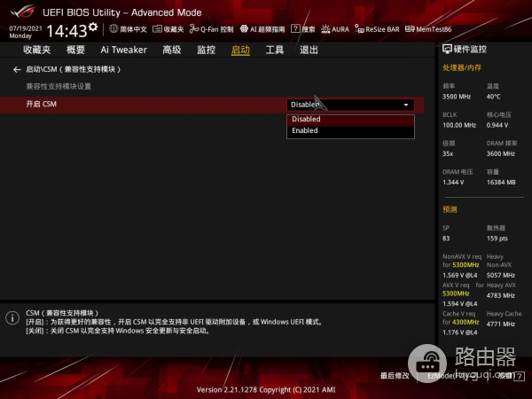Click the 简体中文 language button
Image resolution: width=532 pixels, height=399 pixels.
click(x=133, y=29)
